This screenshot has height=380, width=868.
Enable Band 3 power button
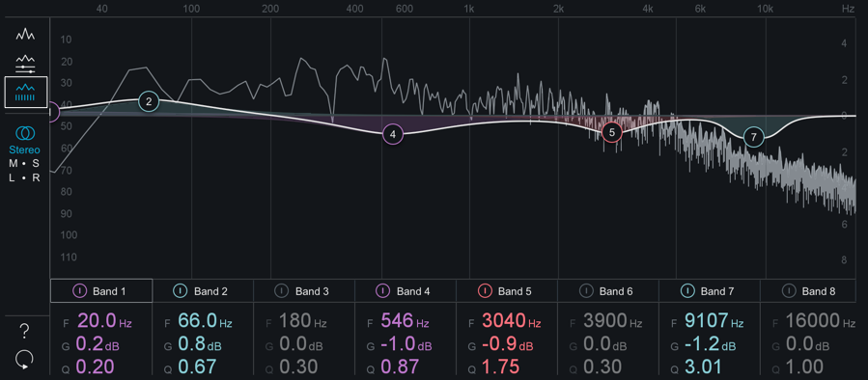point(282,291)
